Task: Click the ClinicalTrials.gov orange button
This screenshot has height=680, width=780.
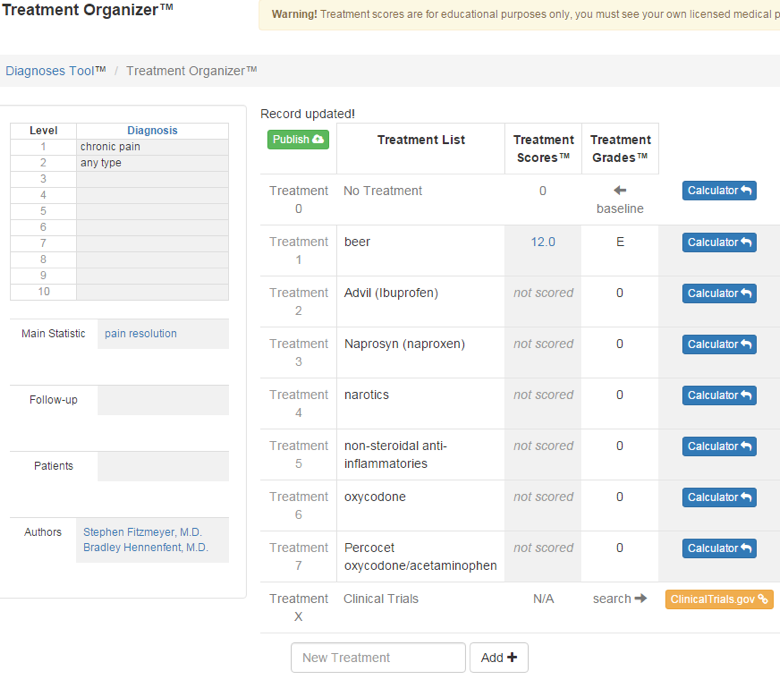Action: point(719,599)
